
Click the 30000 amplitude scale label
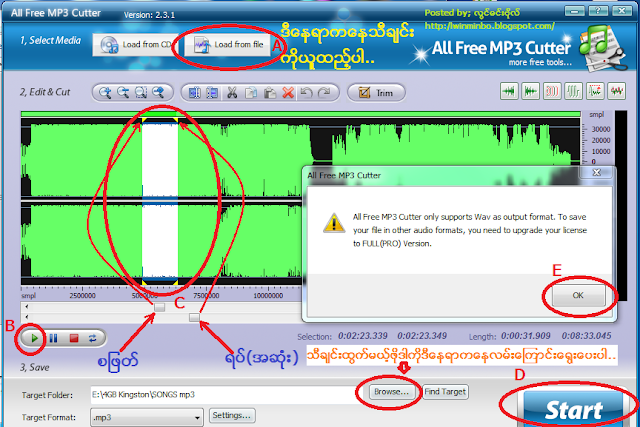(601, 129)
